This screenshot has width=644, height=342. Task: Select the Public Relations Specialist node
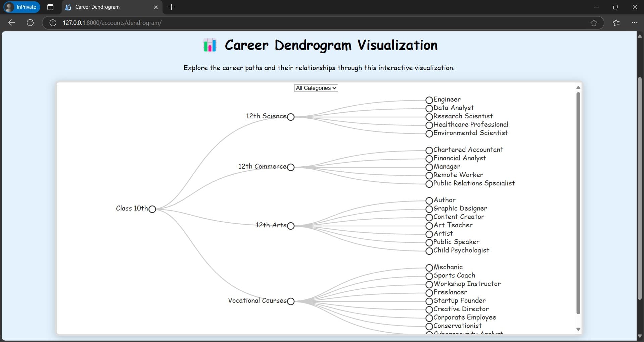(429, 184)
